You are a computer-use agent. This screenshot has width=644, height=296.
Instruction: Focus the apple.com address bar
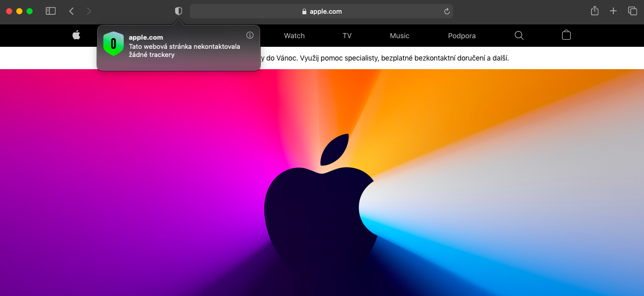321,11
